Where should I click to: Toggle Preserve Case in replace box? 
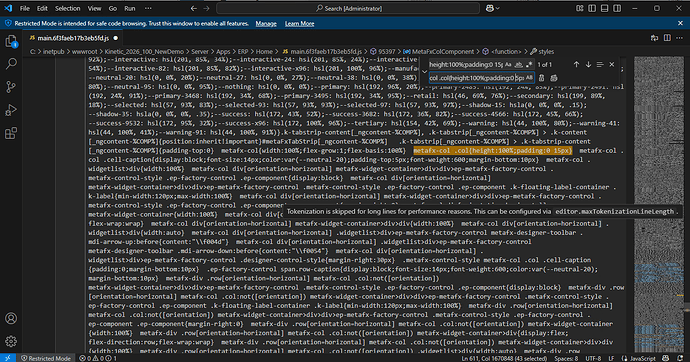pyautogui.click(x=529, y=78)
